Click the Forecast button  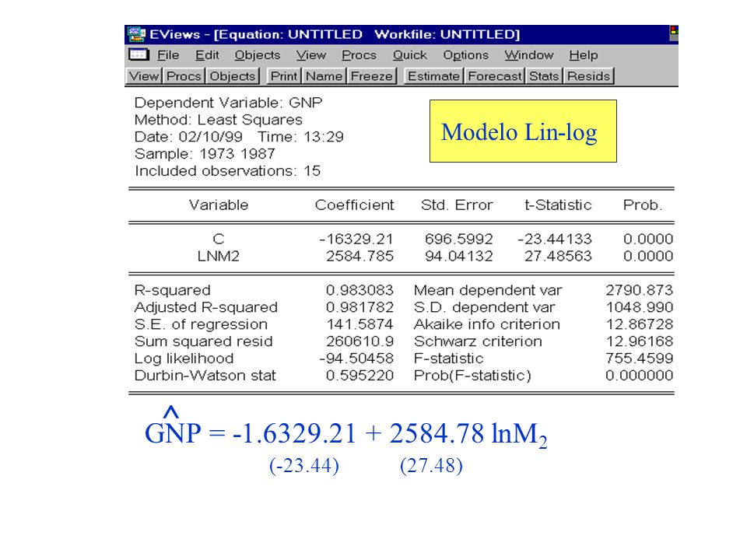pyautogui.click(x=495, y=76)
